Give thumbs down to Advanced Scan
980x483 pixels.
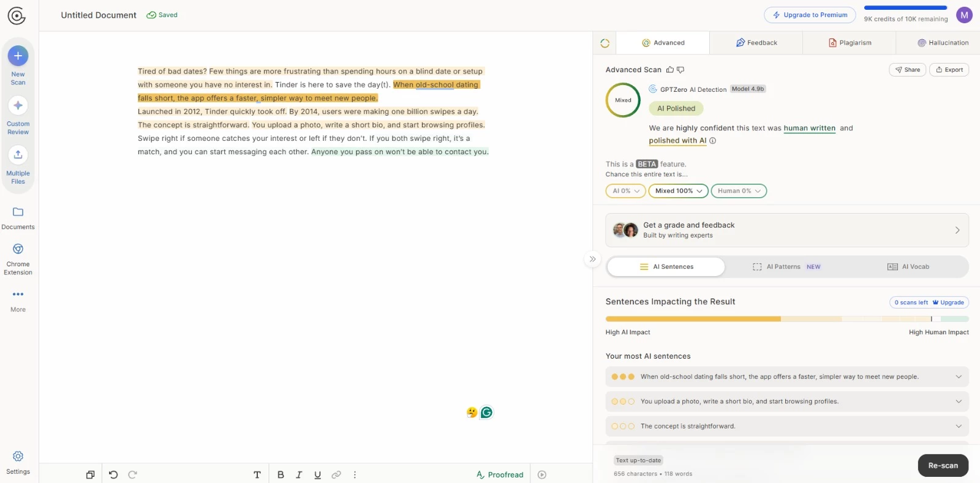tap(680, 70)
